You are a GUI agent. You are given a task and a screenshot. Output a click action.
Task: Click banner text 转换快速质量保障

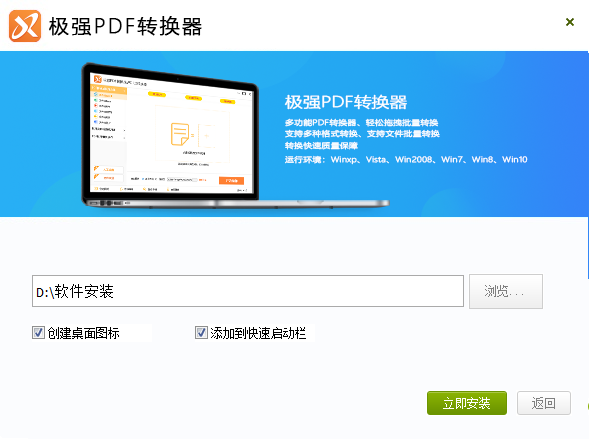tap(321, 145)
